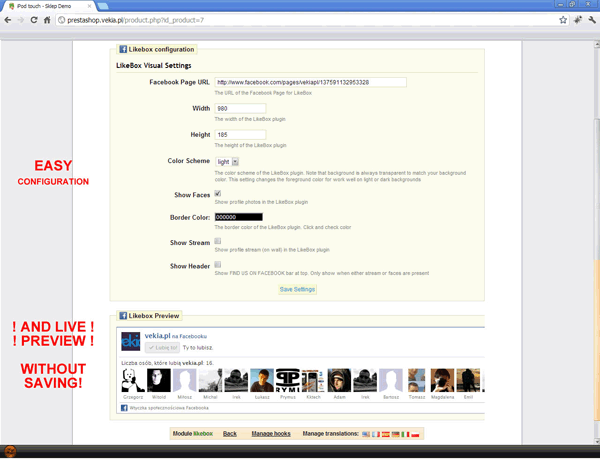Click the browser back arrow
The height and width of the screenshot is (459, 600).
pyautogui.click(x=8, y=19)
